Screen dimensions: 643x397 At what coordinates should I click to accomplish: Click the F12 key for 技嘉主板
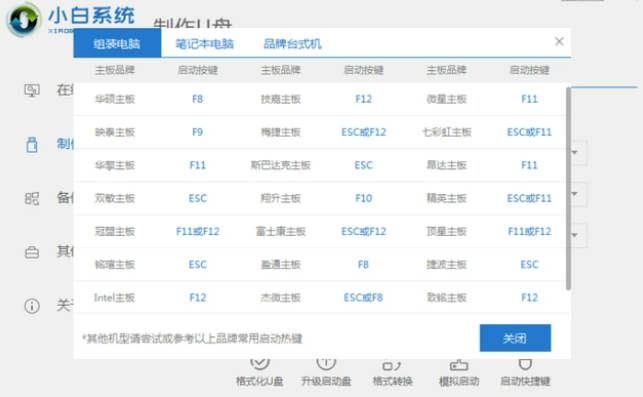364,99
